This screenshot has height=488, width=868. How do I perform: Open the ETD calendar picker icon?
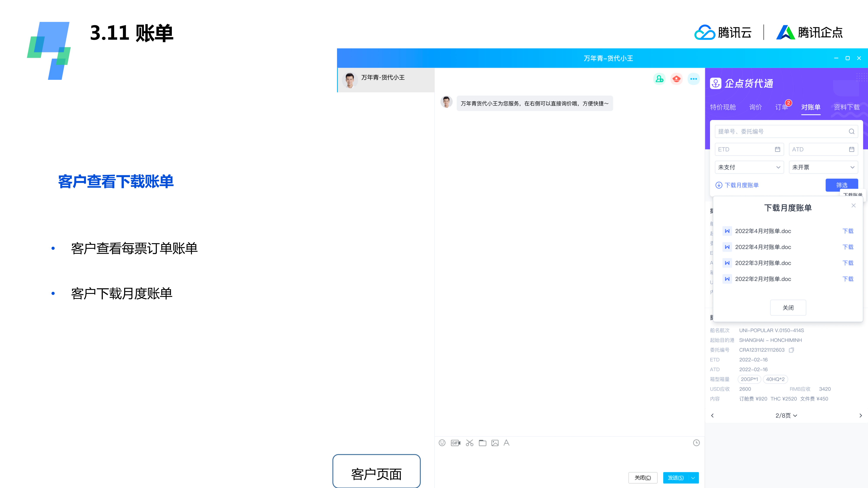tap(777, 149)
